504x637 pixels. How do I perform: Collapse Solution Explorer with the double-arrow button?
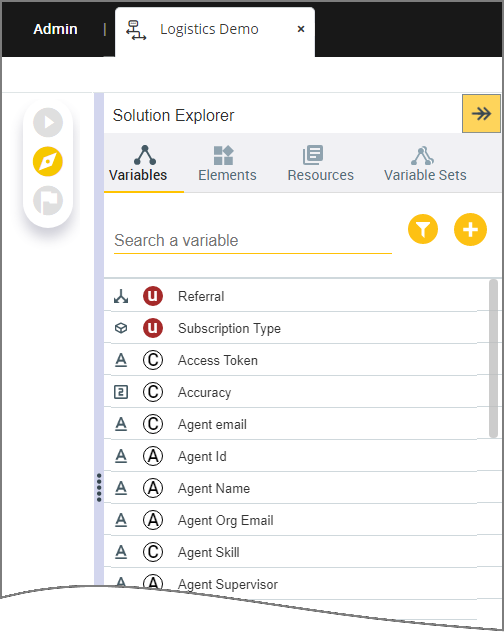[x=481, y=114]
